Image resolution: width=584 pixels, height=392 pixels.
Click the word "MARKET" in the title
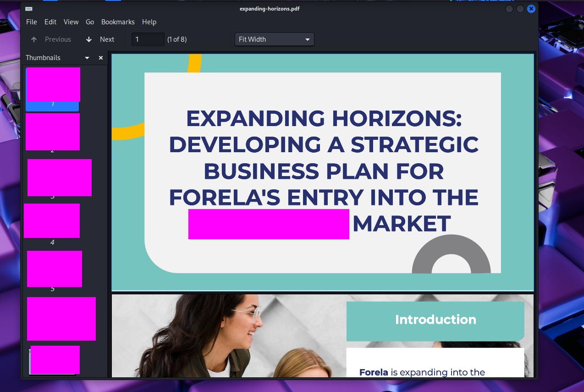click(402, 224)
